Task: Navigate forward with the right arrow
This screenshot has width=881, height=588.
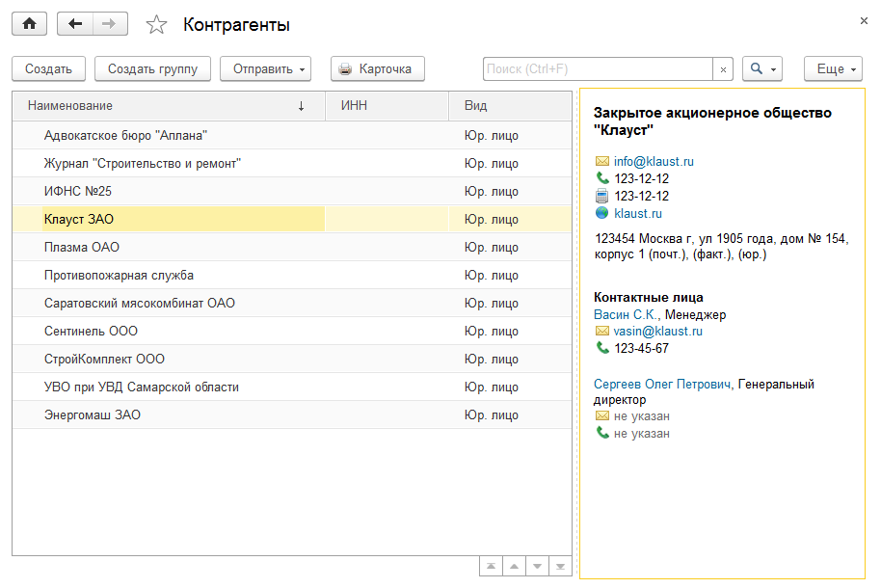Action: [110, 24]
